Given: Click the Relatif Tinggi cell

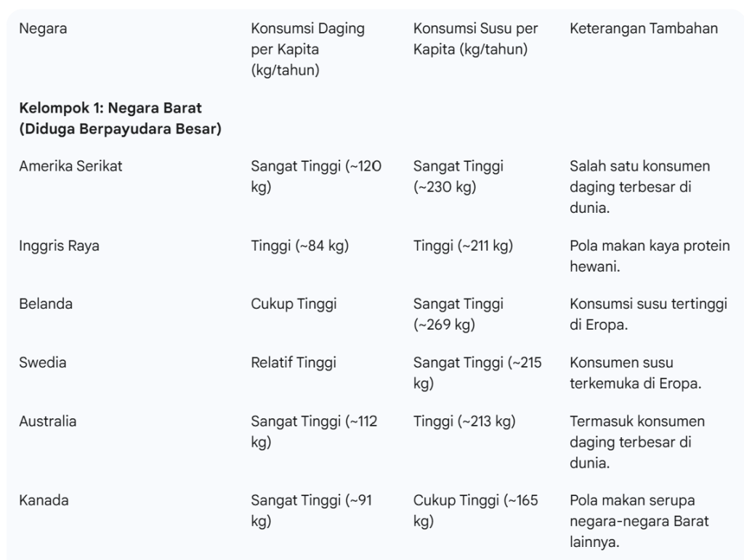Looking at the screenshot, I should [294, 362].
